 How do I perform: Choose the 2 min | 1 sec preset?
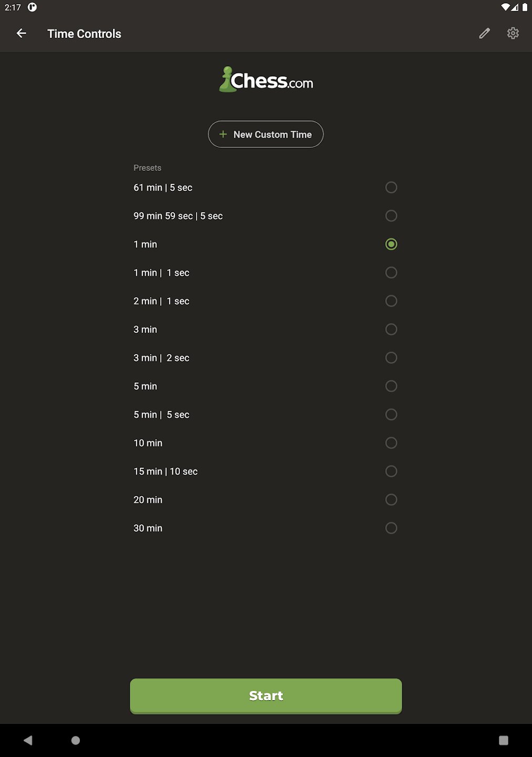point(391,301)
